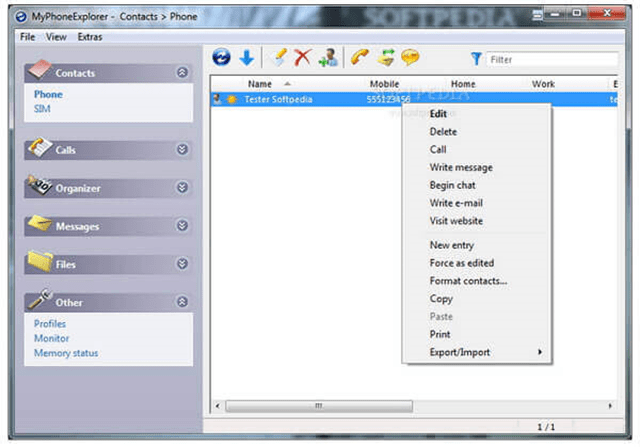640x447 pixels.
Task: Click the blue Refresh sync toolbar icon
Action: [221, 57]
